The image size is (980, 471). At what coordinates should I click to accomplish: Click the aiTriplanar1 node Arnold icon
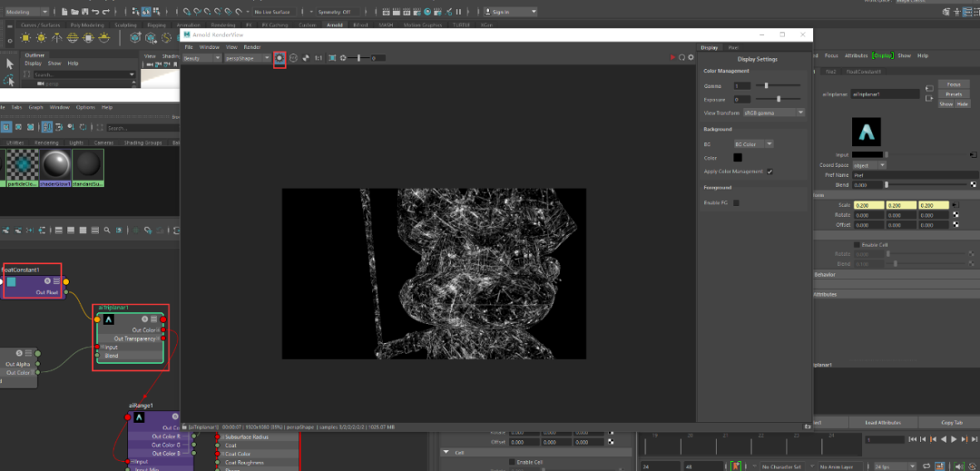pos(109,319)
